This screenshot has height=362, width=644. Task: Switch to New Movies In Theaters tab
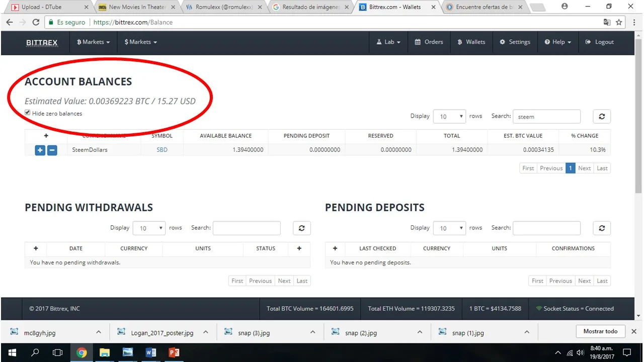(136, 7)
